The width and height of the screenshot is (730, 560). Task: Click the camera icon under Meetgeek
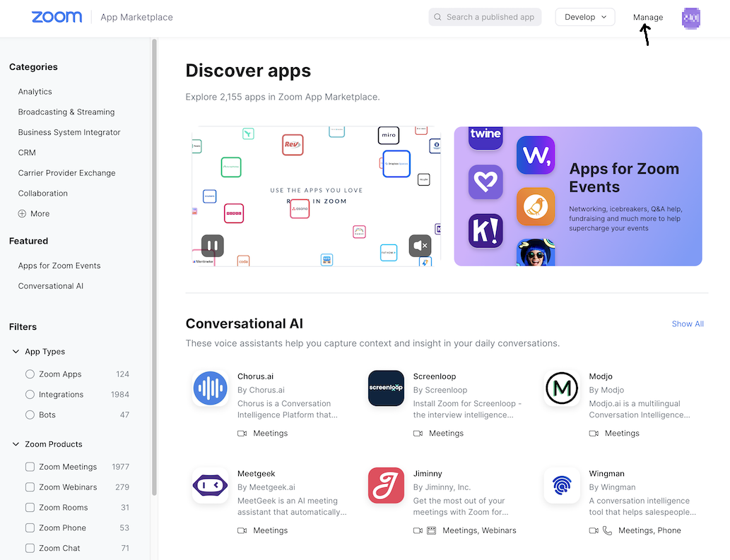(242, 531)
